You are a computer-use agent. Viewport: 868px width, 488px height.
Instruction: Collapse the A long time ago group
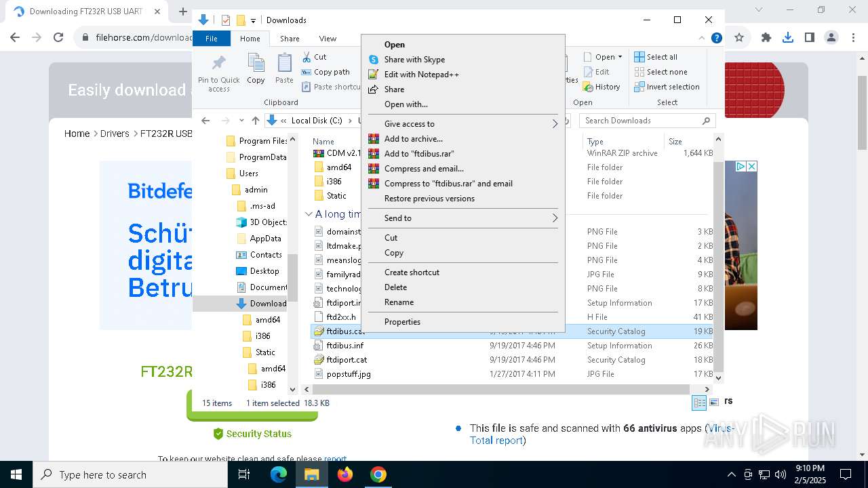click(x=309, y=214)
